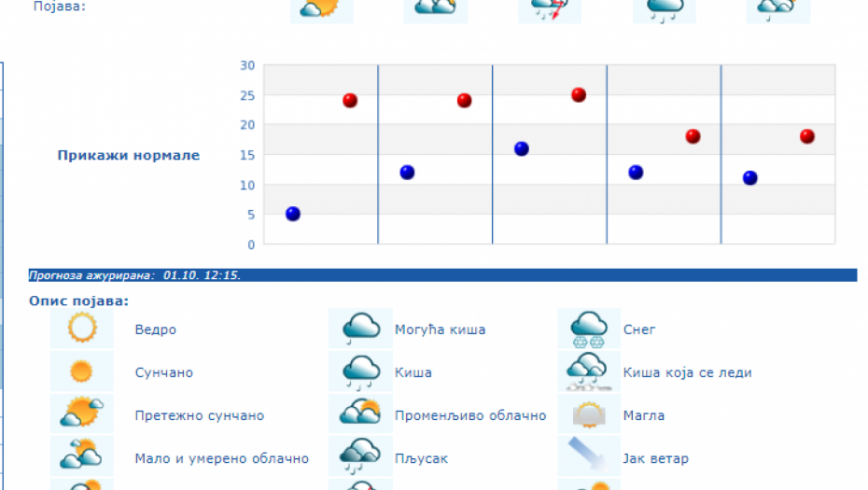Select the Магла fog legend icon
The height and width of the screenshot is (490, 868).
click(589, 414)
